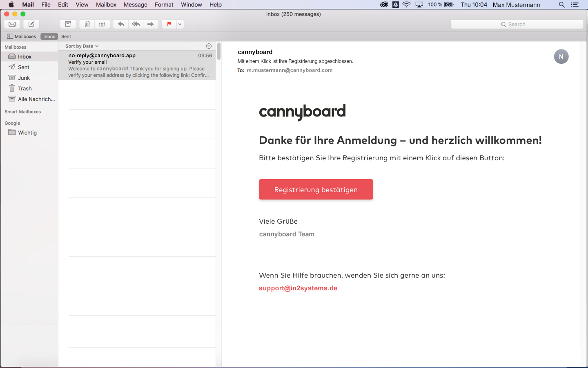Enable the message list filter
Viewport: 588px width, 368px height.
(209, 46)
